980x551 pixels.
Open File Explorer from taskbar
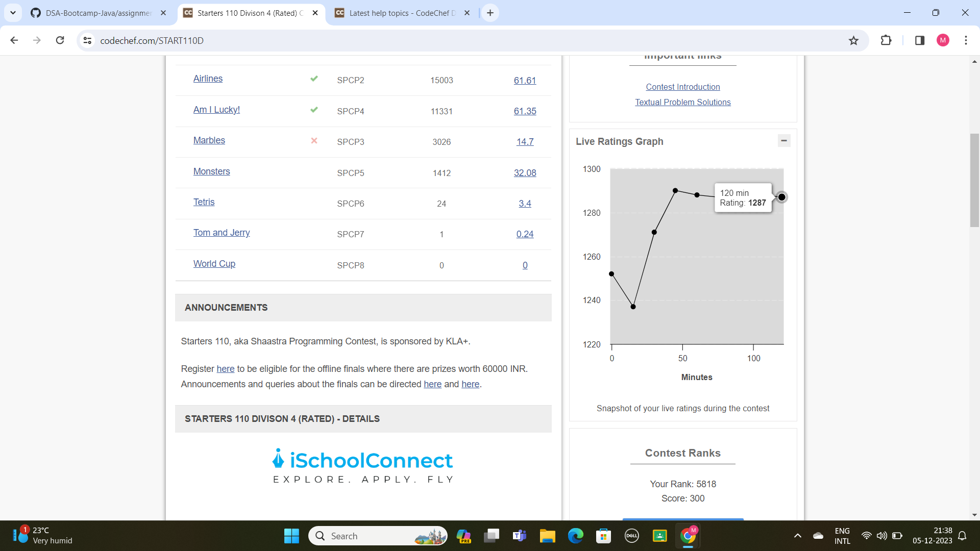click(x=547, y=536)
